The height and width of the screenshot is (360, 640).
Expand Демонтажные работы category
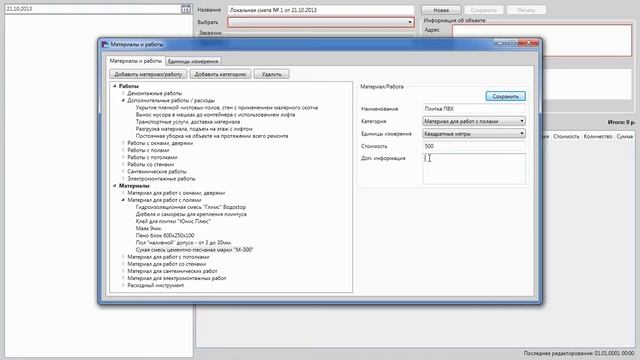[x=123, y=93]
